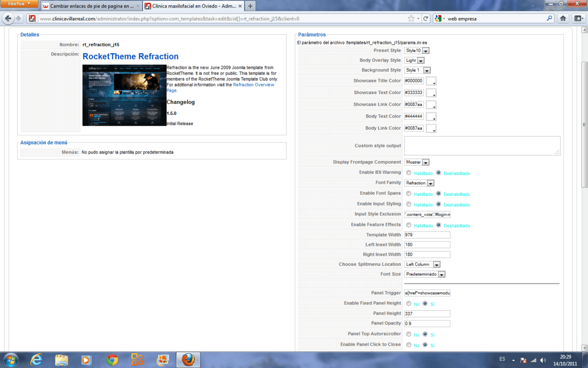Click the Refraction template preview thumbnail
This screenshot has width=588, height=368.
tap(124, 95)
